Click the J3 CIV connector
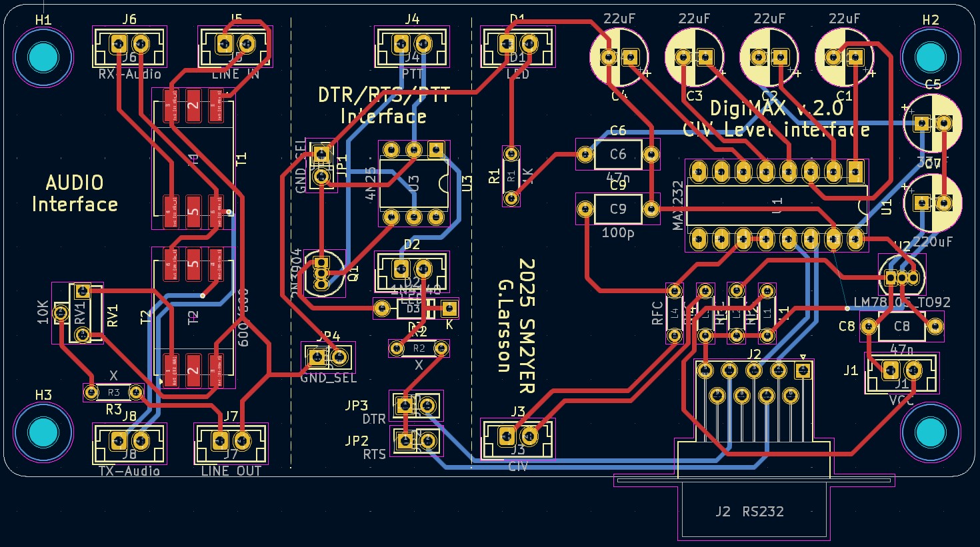The width and height of the screenshot is (980, 547). 518,438
